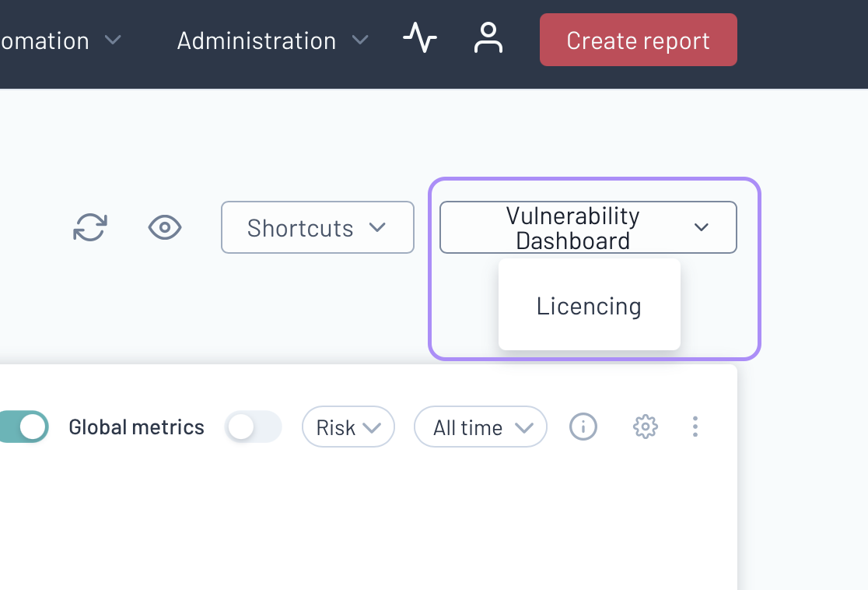Open widget settings gear icon
Viewport: 868px width, 590px height.
click(x=646, y=427)
